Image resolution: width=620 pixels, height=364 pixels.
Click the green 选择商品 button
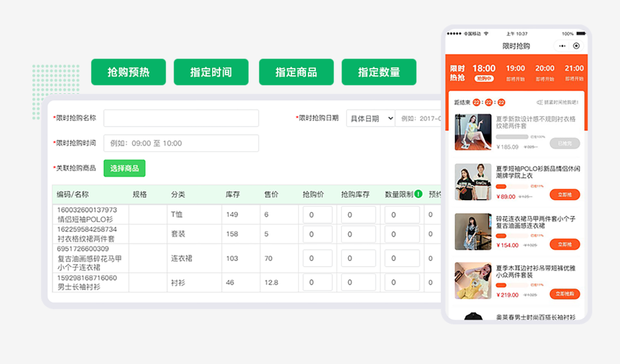(124, 168)
